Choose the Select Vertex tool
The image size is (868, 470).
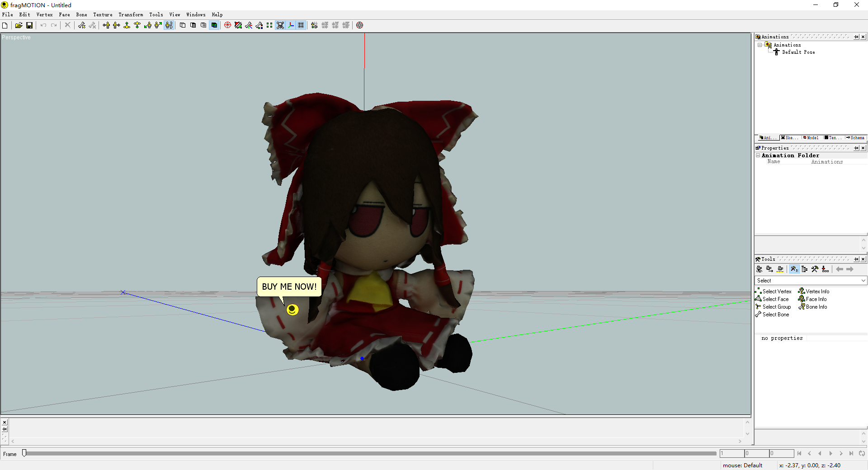pos(774,291)
